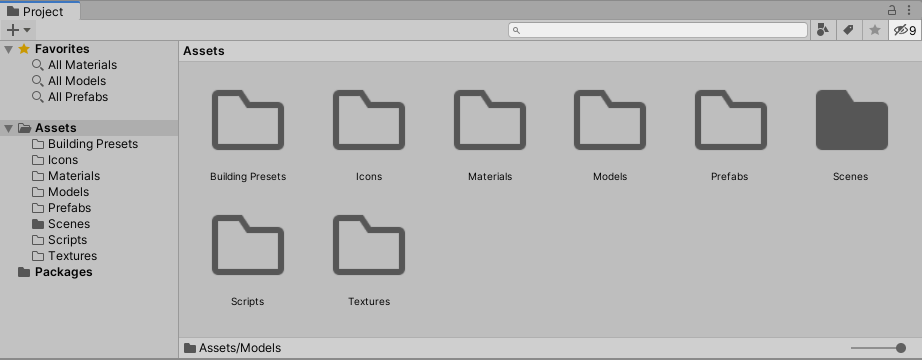
Task: Toggle hidden packages visibility eye button
Action: point(905,30)
